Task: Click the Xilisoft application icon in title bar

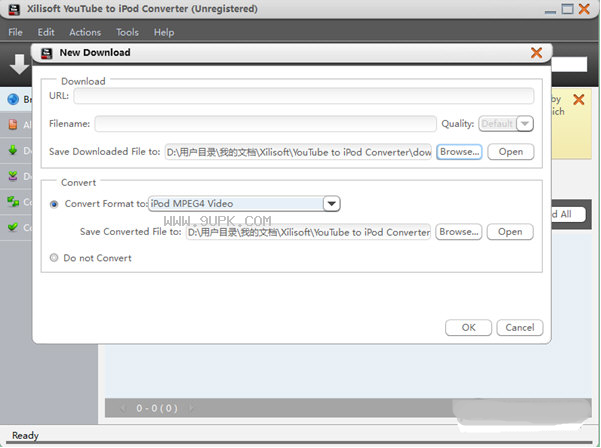Action: 14,9
